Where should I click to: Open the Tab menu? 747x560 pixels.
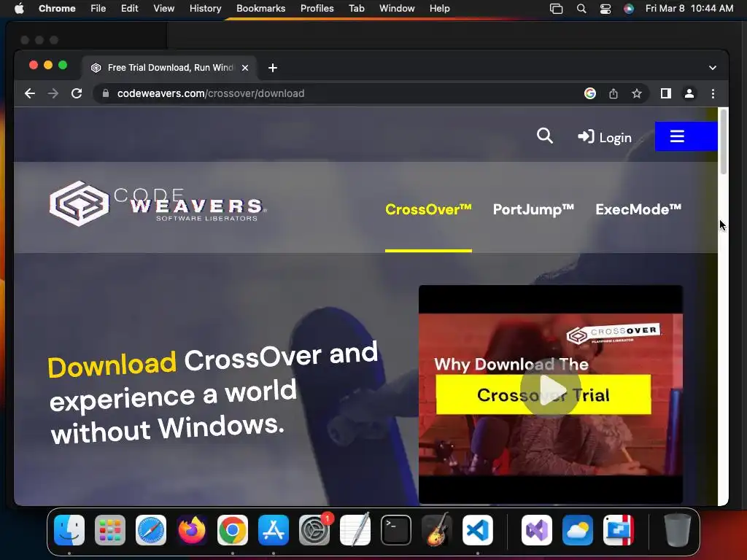pos(356,8)
